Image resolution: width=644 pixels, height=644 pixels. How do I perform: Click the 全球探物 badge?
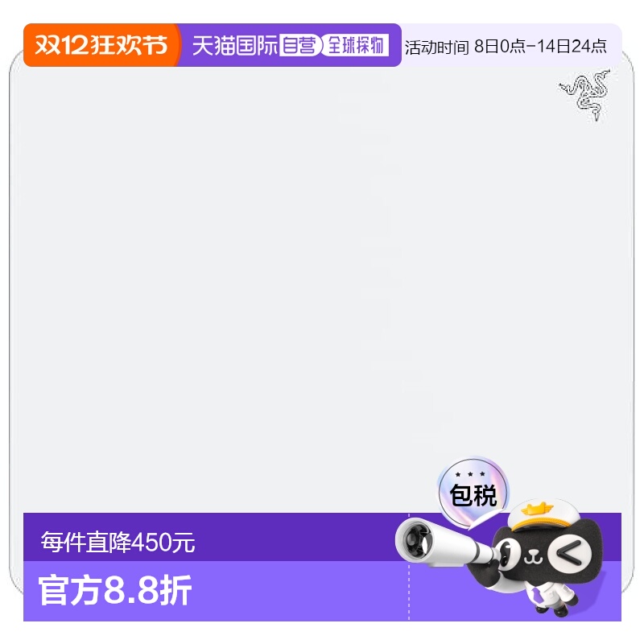click(x=356, y=45)
